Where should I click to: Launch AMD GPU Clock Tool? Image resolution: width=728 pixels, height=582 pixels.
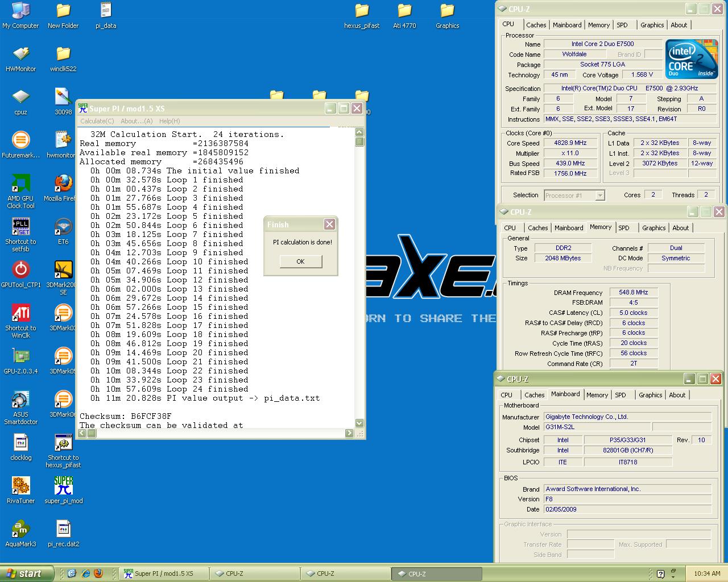[x=20, y=192]
